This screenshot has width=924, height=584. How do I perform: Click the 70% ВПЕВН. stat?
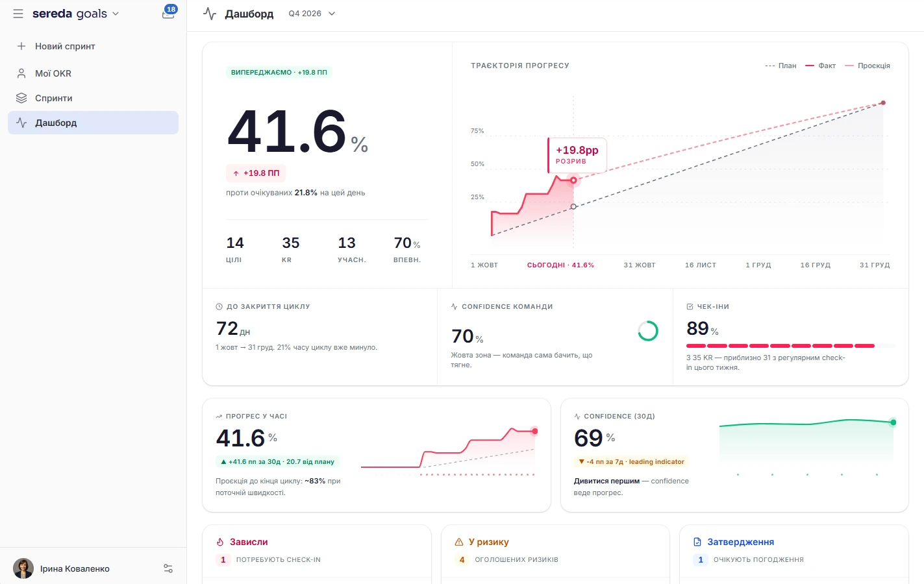click(407, 250)
